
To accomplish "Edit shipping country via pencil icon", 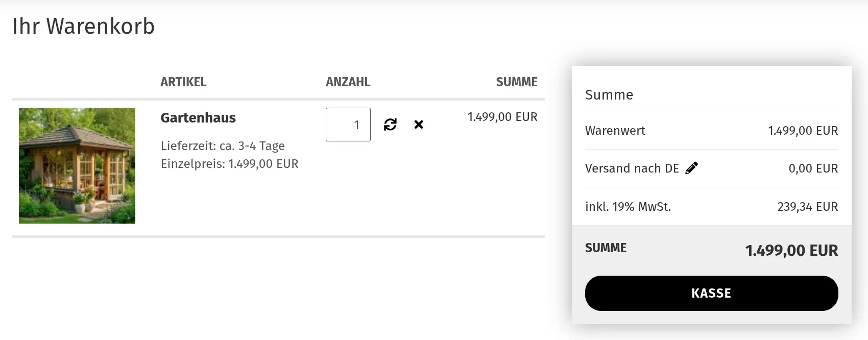I will (x=691, y=168).
